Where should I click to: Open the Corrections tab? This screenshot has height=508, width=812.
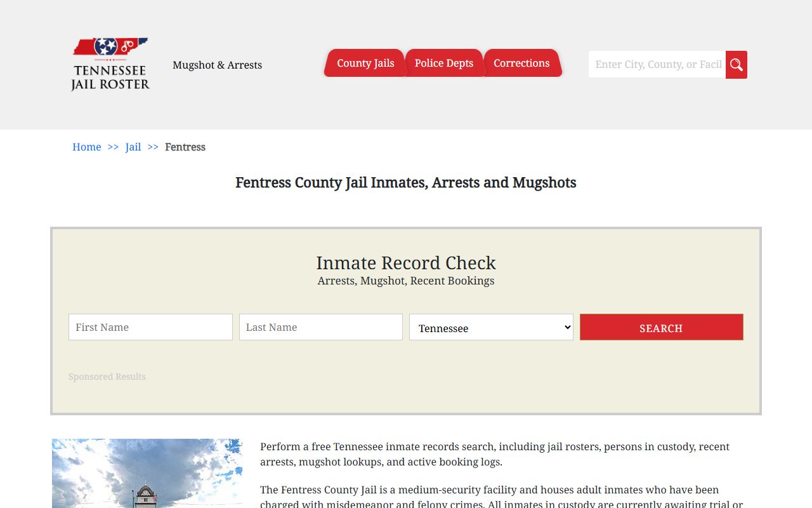click(521, 63)
